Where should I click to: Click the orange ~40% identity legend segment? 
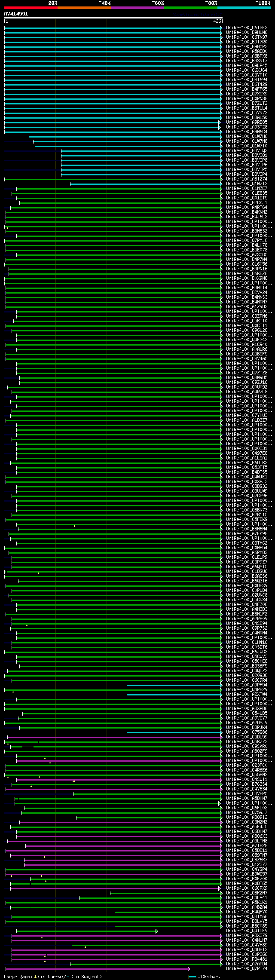click(x=84, y=8)
